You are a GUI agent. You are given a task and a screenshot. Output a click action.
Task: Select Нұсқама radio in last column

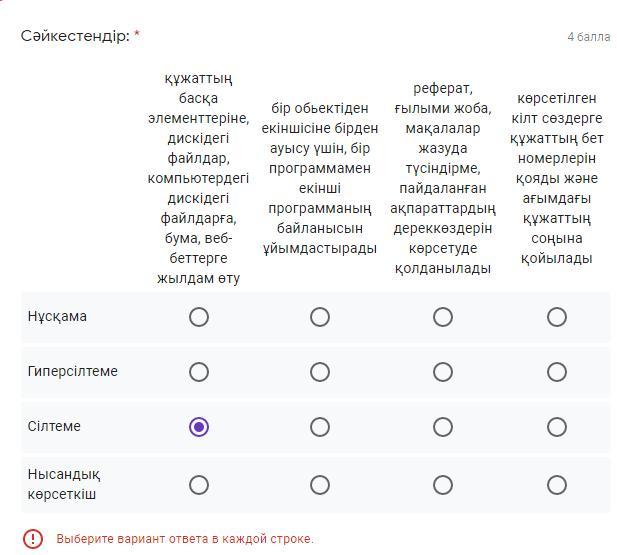(x=556, y=317)
